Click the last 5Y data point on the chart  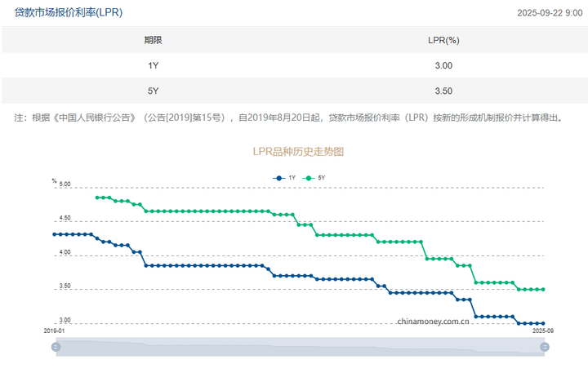click(x=543, y=289)
